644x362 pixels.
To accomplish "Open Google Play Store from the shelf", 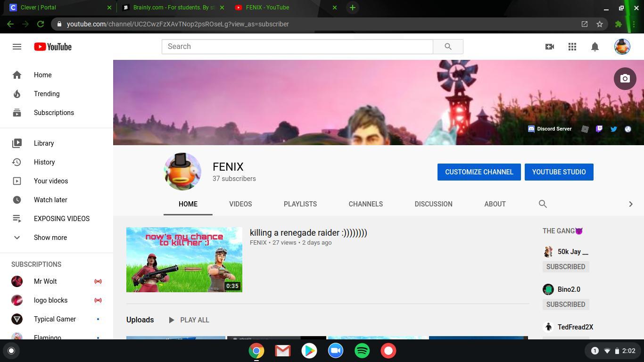I will click(x=309, y=351).
